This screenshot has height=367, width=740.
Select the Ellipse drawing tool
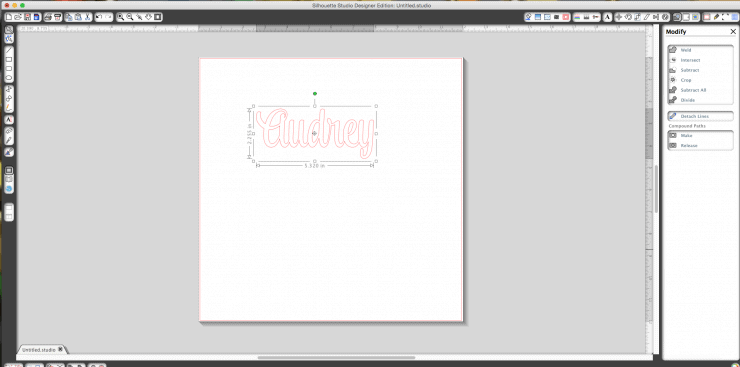point(9,78)
